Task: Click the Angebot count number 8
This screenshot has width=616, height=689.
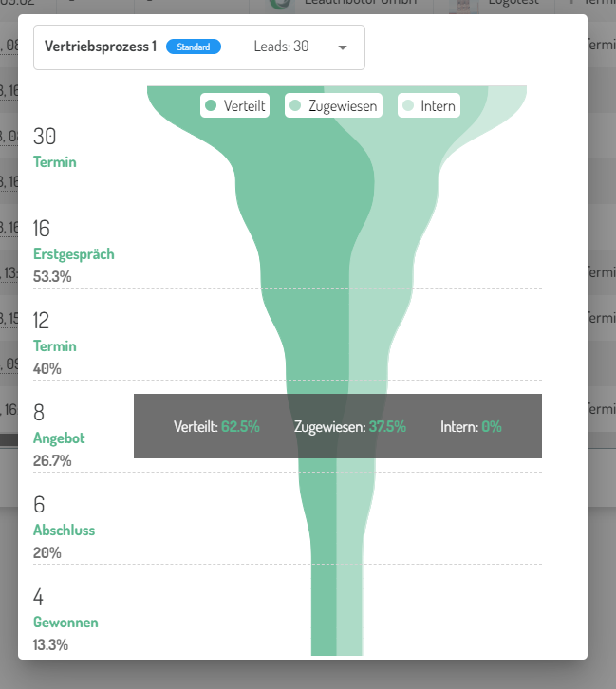Action: coord(39,413)
